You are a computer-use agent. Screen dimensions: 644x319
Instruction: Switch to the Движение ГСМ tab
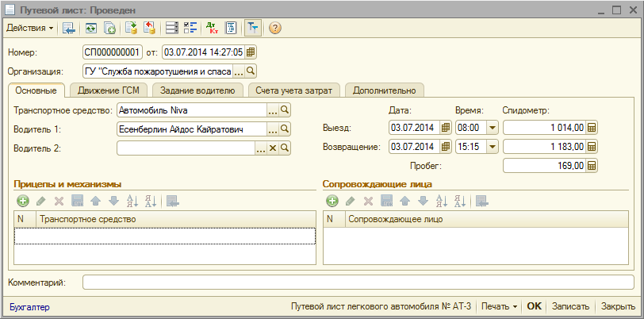coord(108,90)
